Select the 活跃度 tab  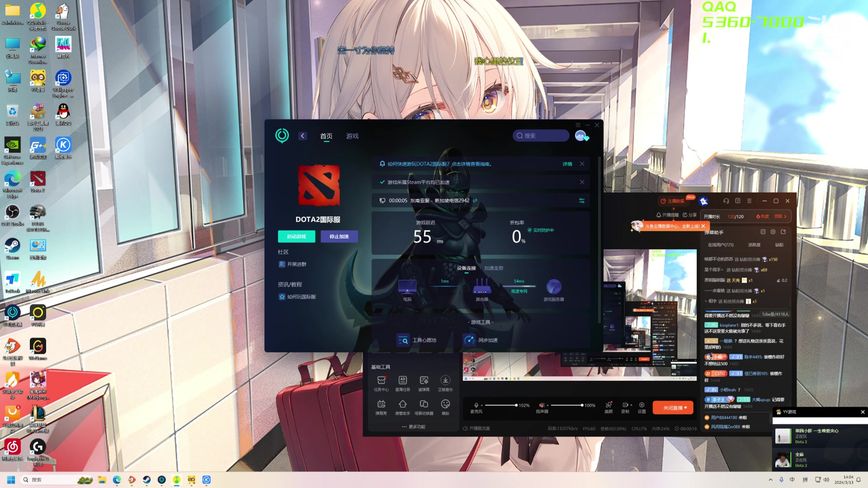point(754,245)
